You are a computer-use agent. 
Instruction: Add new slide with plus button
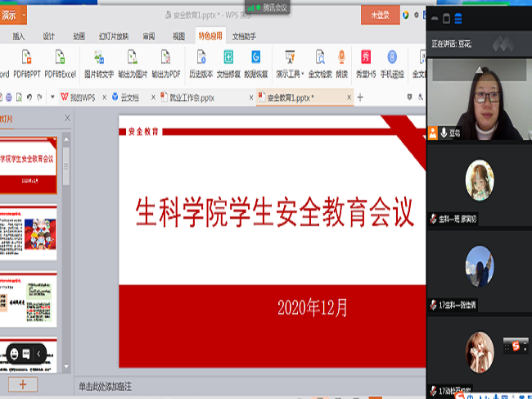(23, 384)
